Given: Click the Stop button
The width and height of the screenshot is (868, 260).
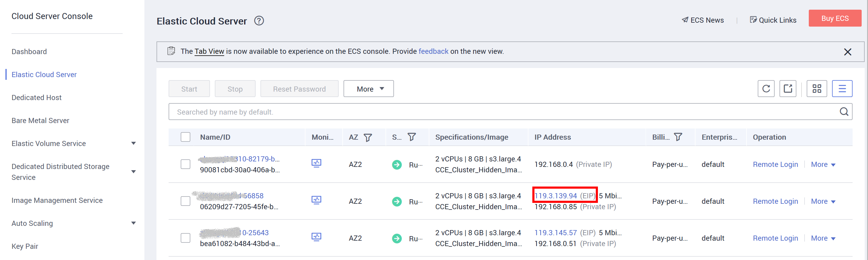Looking at the screenshot, I should (x=235, y=89).
